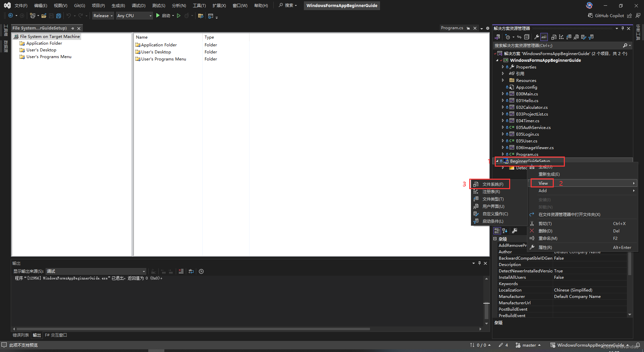Pin the Solution Explorer panel
The width and height of the screenshot is (644, 352).
623,29
